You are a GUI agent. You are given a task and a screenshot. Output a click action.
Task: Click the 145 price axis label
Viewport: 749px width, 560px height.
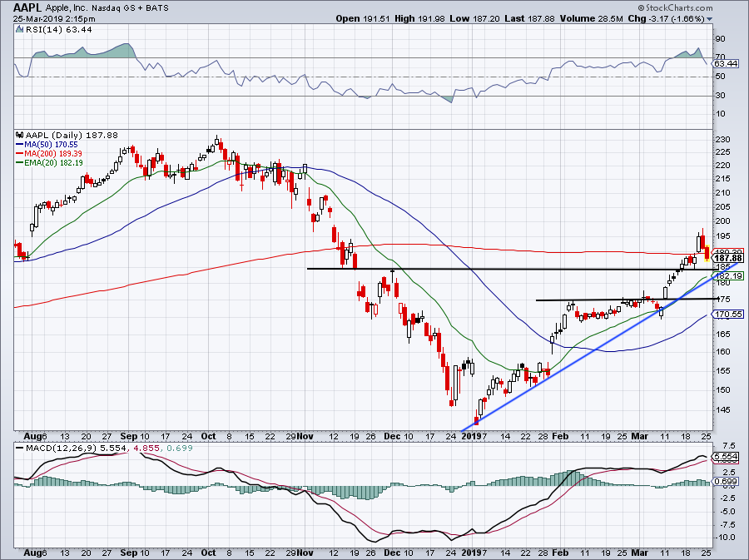click(723, 409)
